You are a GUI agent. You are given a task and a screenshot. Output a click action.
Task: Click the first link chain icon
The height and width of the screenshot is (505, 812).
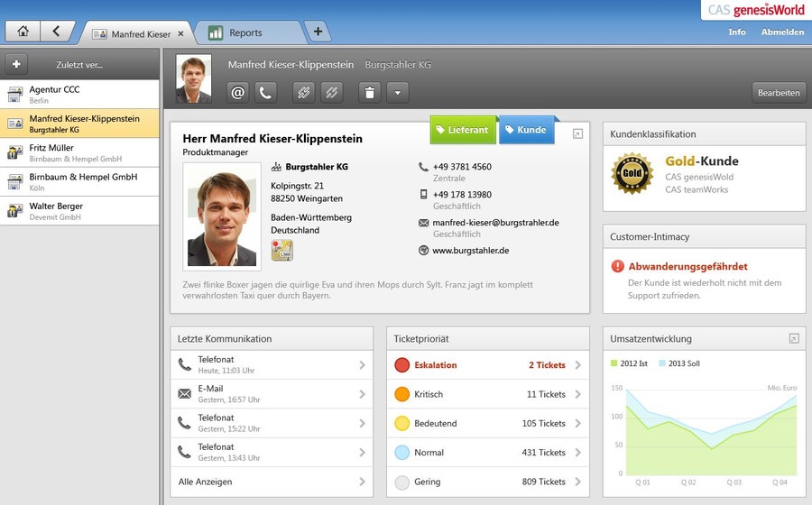[303, 93]
